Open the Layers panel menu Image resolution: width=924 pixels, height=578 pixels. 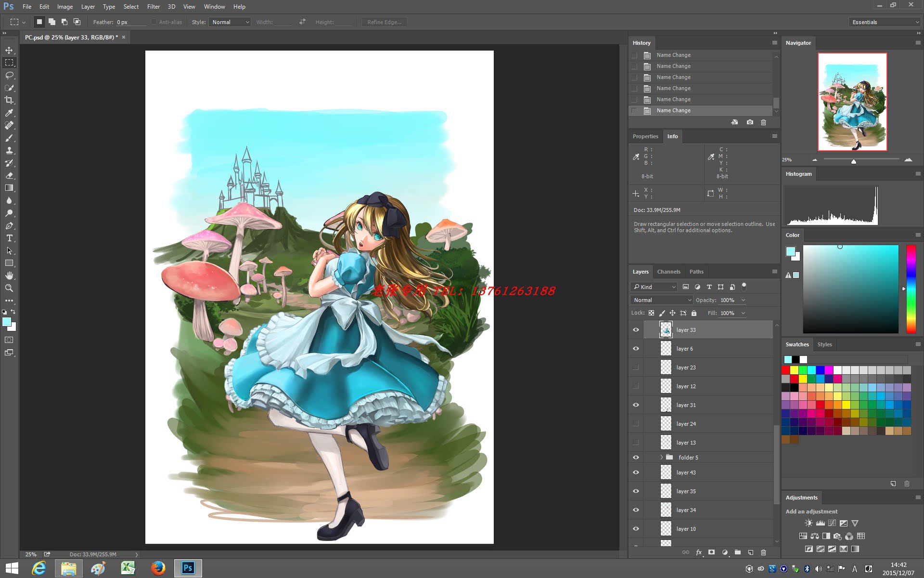pos(775,272)
